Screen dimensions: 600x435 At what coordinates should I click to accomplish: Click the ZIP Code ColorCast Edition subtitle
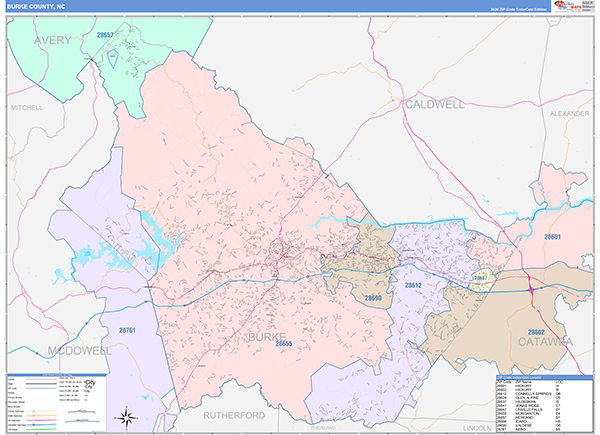point(519,9)
